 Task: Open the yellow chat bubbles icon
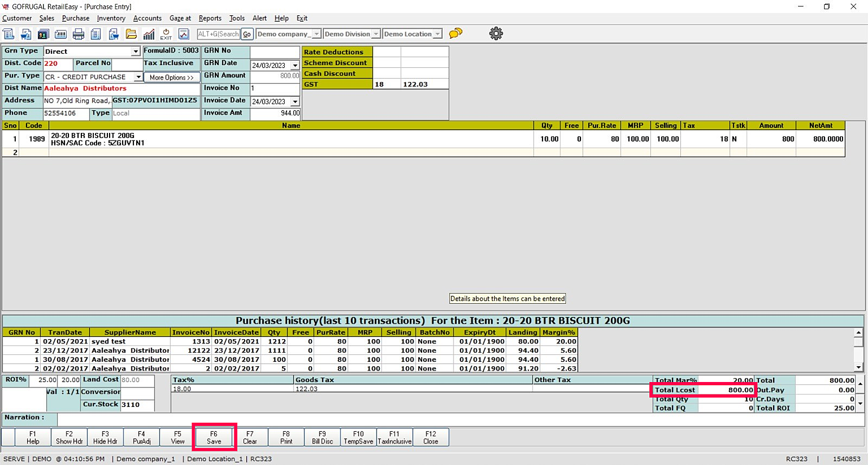click(x=456, y=34)
